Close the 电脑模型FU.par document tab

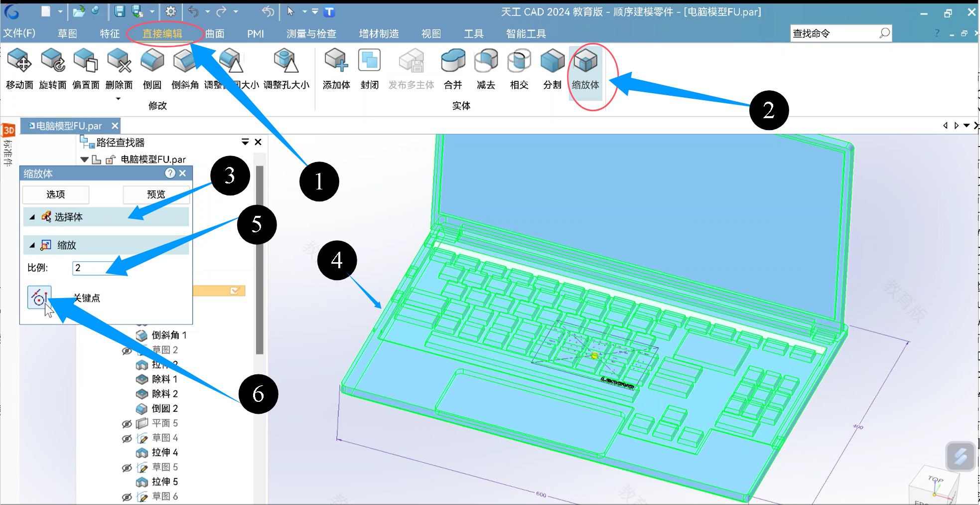coord(115,126)
